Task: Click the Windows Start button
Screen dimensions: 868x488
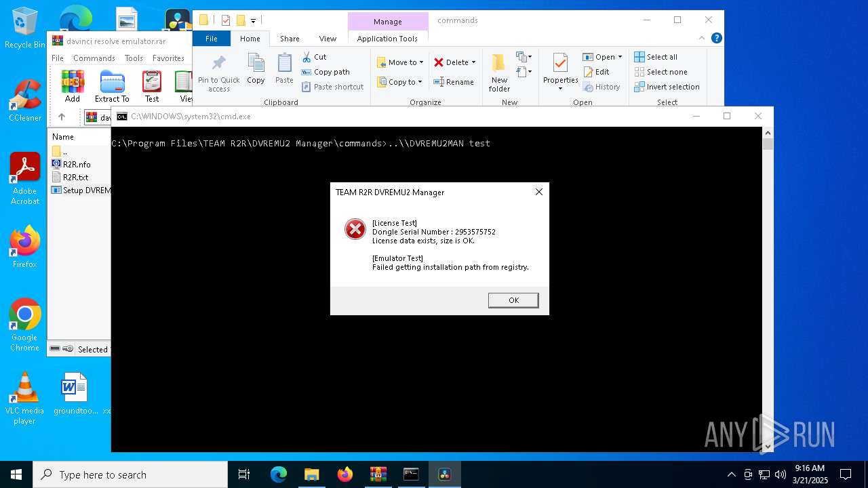Action: 16,474
